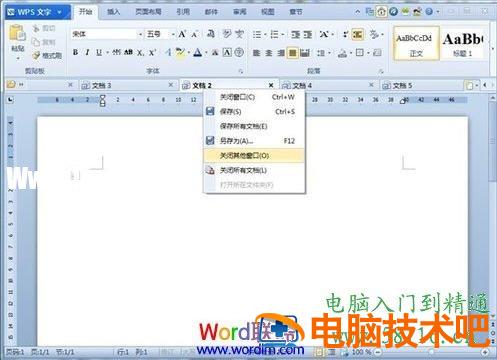
Task: Choose 关闭窗口(C) from context menu
Action: tap(254, 97)
